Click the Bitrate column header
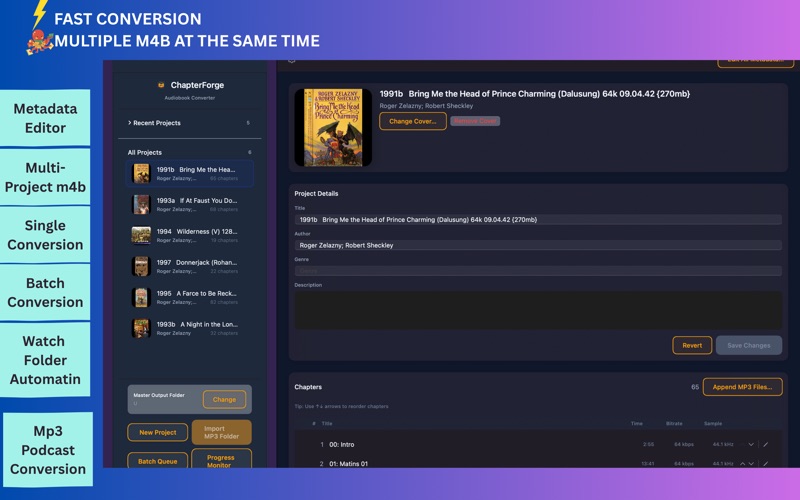This screenshot has height=500, width=800. click(x=674, y=423)
